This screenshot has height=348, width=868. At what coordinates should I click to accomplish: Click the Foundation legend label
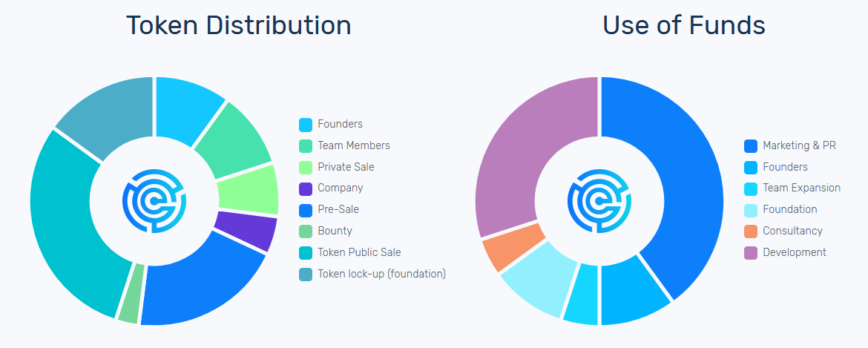789,210
